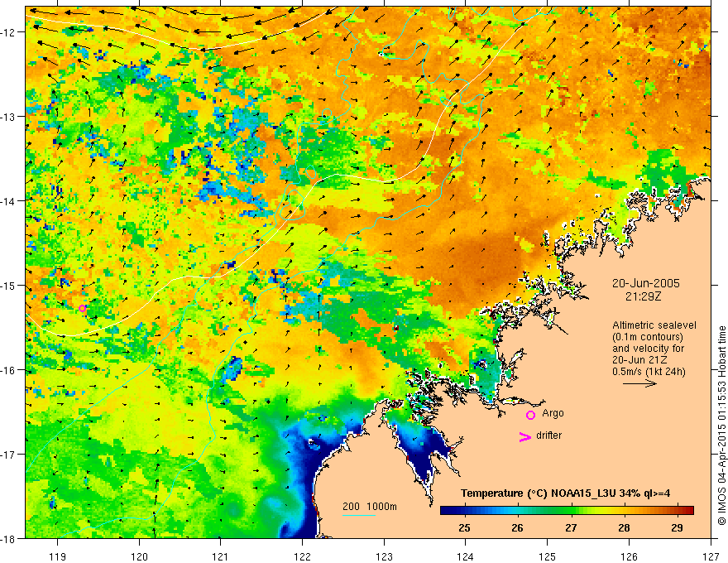Click the latitude axis label -13

(x=9, y=117)
